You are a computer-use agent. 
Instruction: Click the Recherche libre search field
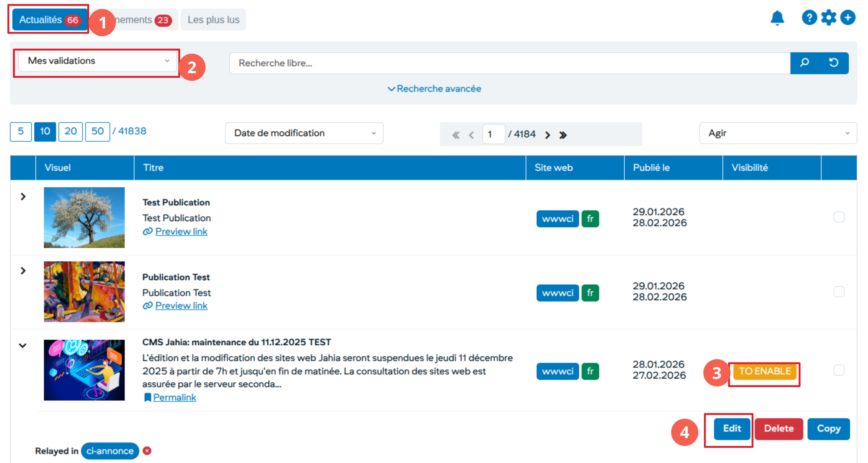coord(509,63)
